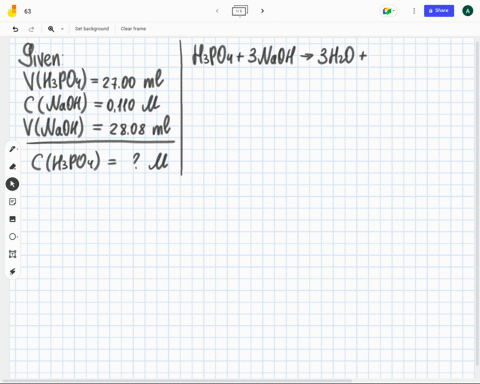Select the Pen tool
This screenshot has width=480, height=384.
[13, 149]
